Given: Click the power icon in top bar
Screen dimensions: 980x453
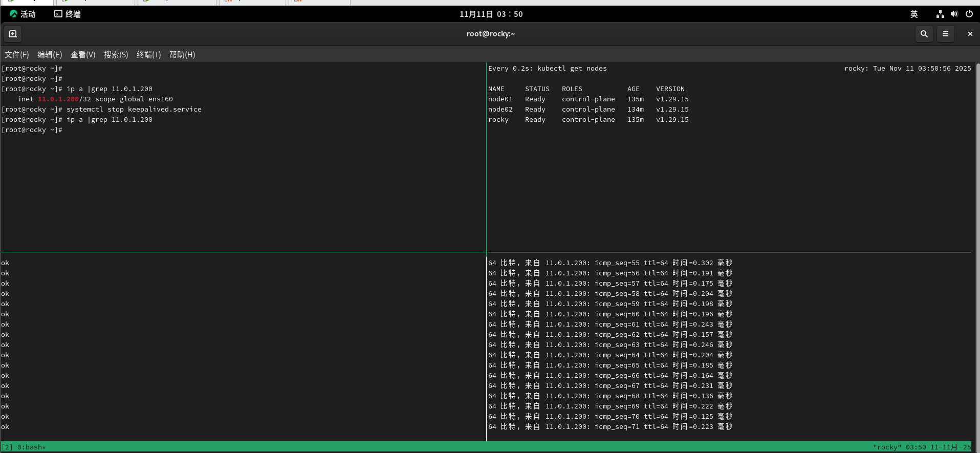Looking at the screenshot, I should coord(969,14).
